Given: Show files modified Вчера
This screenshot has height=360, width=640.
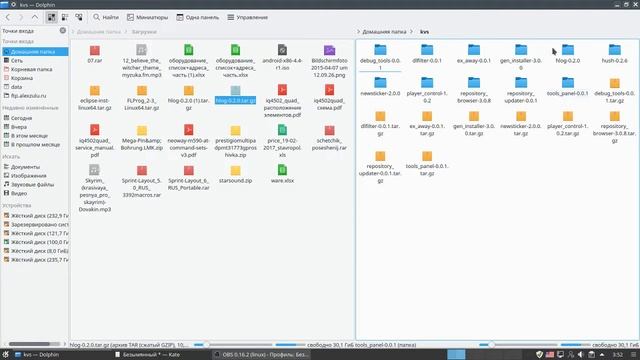Looking at the screenshot, I should click(x=35, y=127).
